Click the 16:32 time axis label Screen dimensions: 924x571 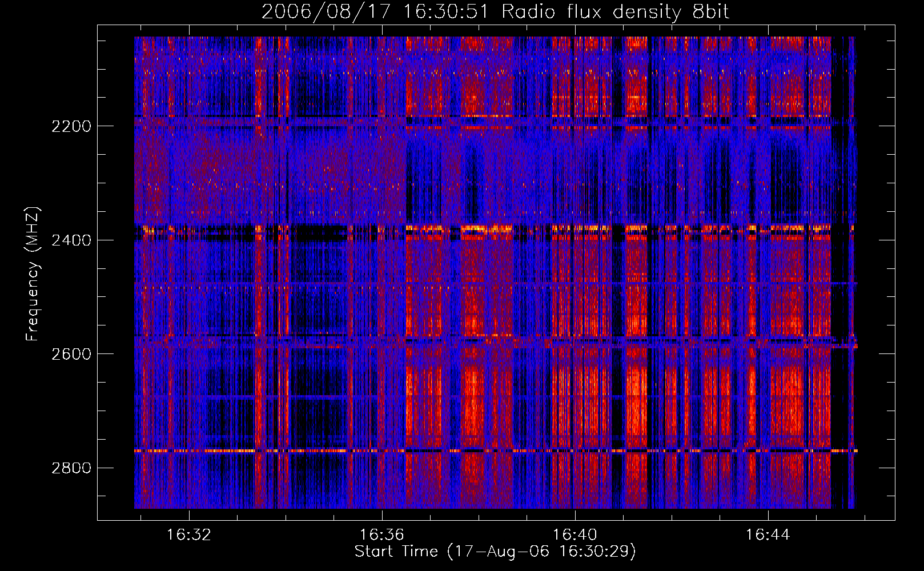pyautogui.click(x=189, y=534)
